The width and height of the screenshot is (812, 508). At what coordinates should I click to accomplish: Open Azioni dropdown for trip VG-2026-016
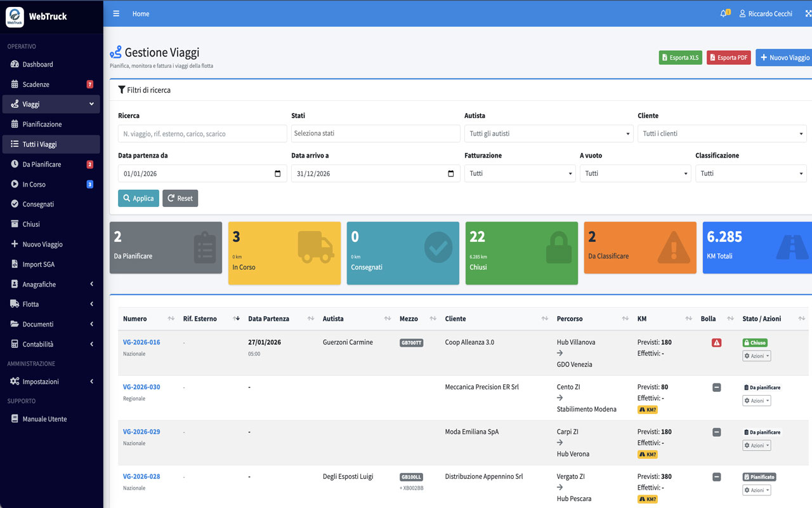[756, 356]
